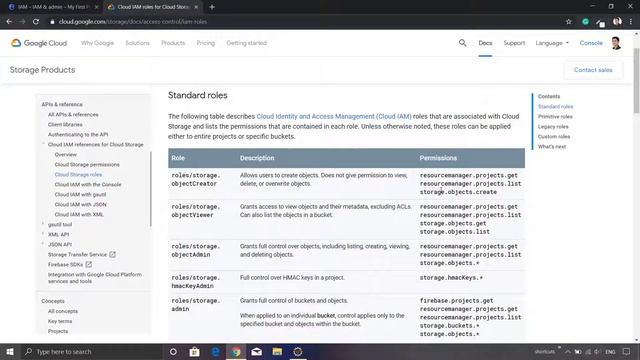Open notification center icon in system tray
Screen dimensions: 640x360
626,351
